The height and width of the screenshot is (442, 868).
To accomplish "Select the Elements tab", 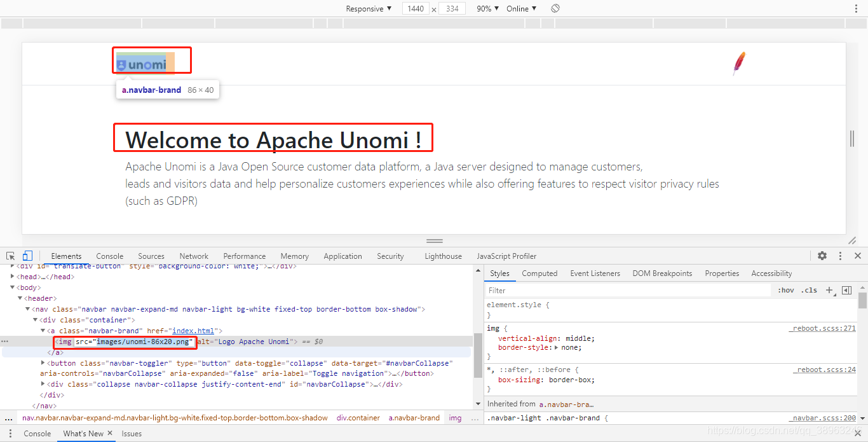I will 66,256.
